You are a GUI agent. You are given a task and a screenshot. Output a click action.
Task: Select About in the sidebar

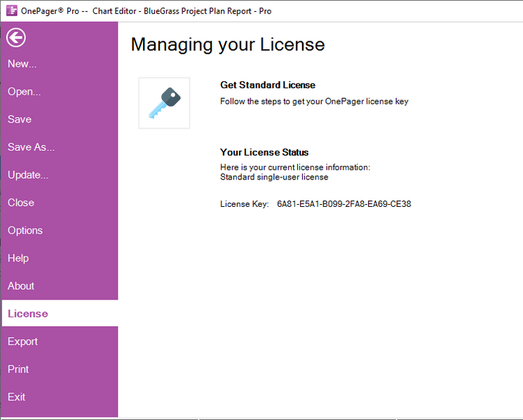point(21,286)
